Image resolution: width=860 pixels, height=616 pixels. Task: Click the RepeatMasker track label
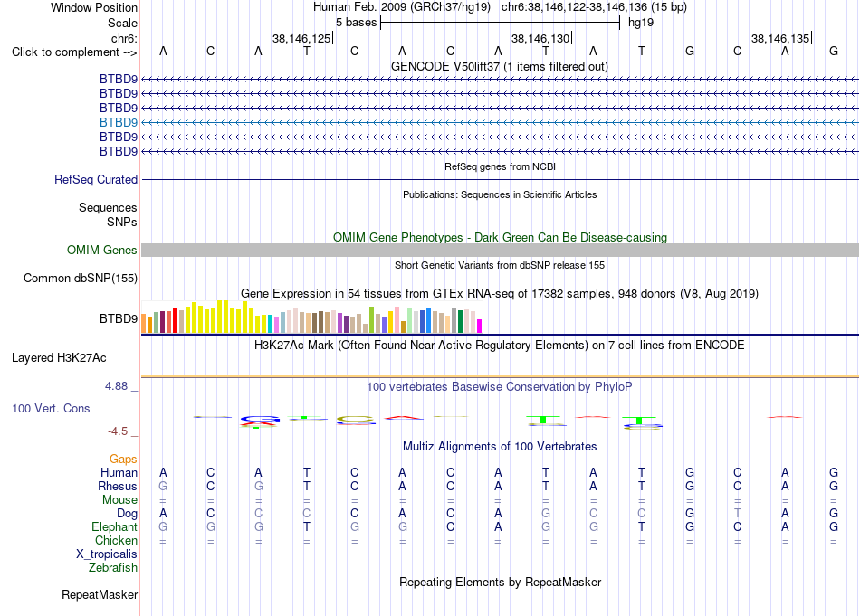[x=100, y=594]
